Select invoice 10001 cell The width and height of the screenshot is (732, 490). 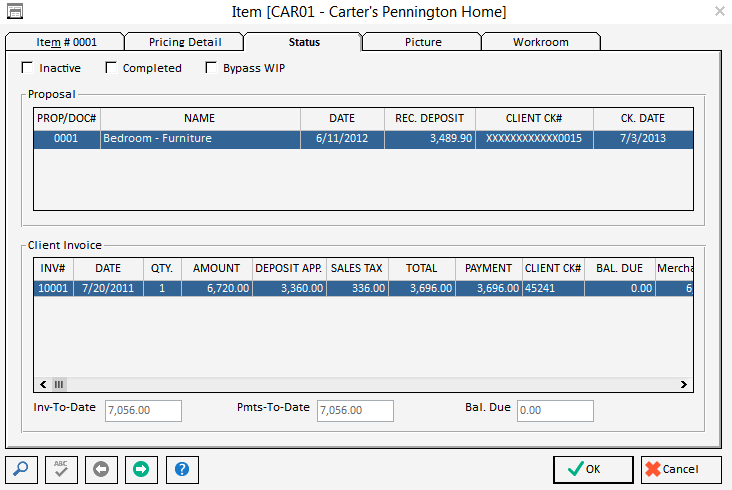click(x=53, y=288)
